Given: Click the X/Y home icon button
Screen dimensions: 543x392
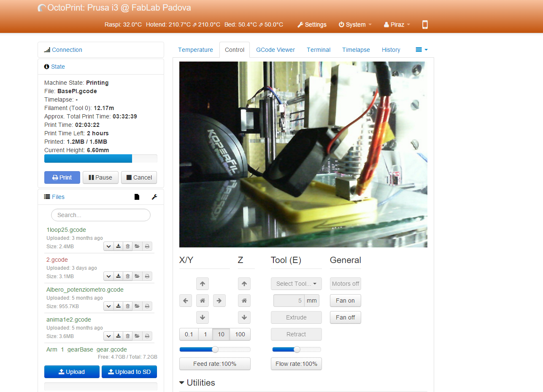Looking at the screenshot, I should point(203,301).
